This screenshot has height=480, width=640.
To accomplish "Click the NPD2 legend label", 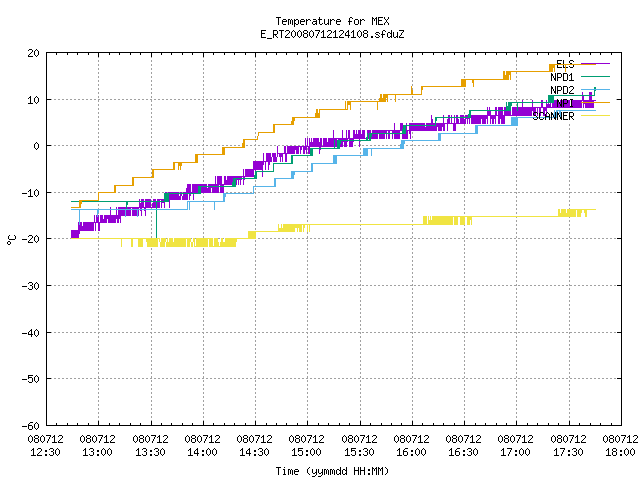I will point(562,90).
